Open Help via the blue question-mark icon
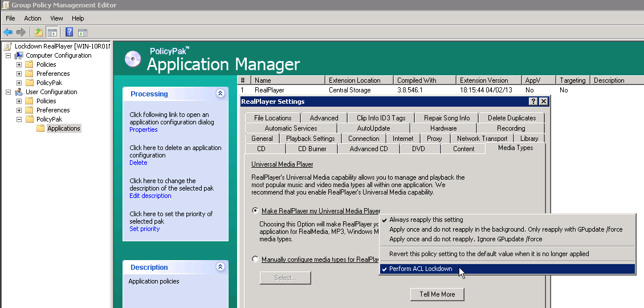This screenshot has width=644, height=308. point(69,32)
